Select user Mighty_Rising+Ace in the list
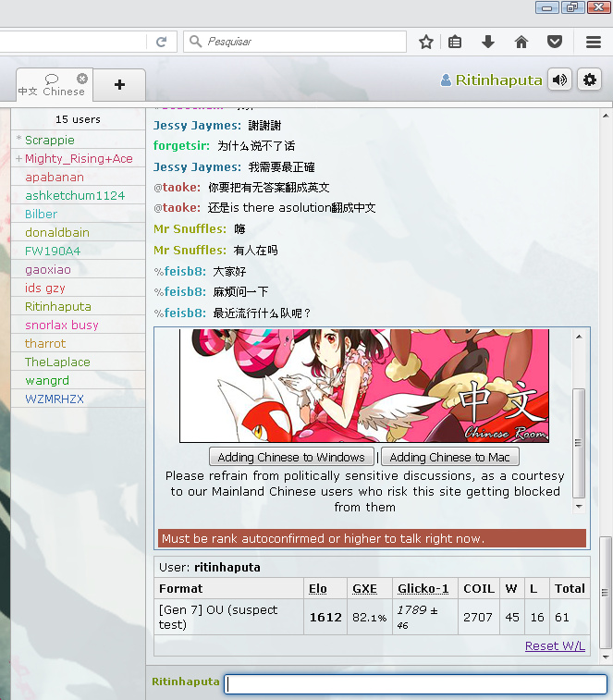The width and height of the screenshot is (613, 700). 79,158
